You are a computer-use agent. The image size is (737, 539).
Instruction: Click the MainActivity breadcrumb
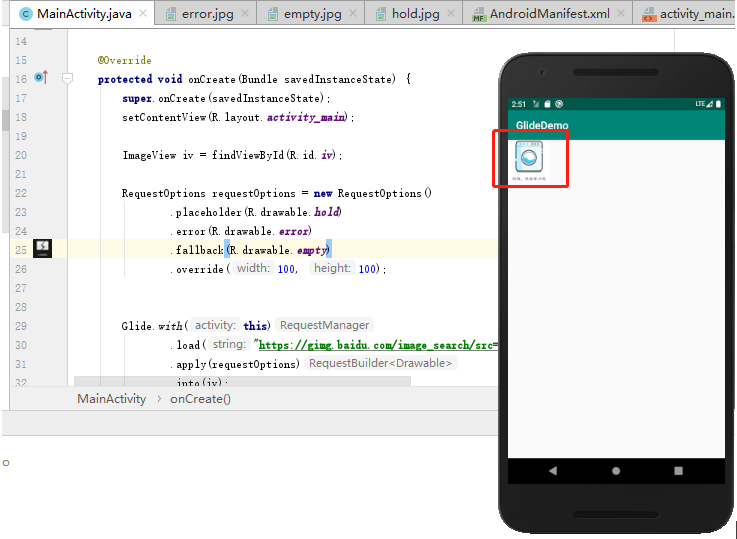(x=111, y=398)
